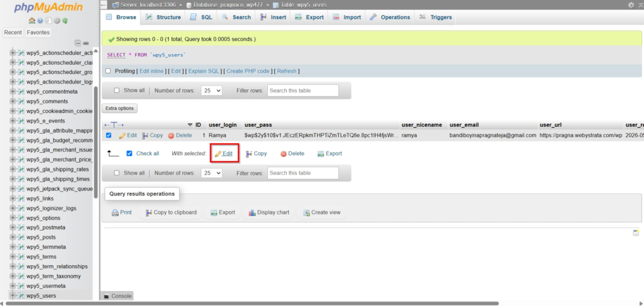Screen dimensions: 644x306
Task: Delete the Ramya row
Action: [180, 135]
